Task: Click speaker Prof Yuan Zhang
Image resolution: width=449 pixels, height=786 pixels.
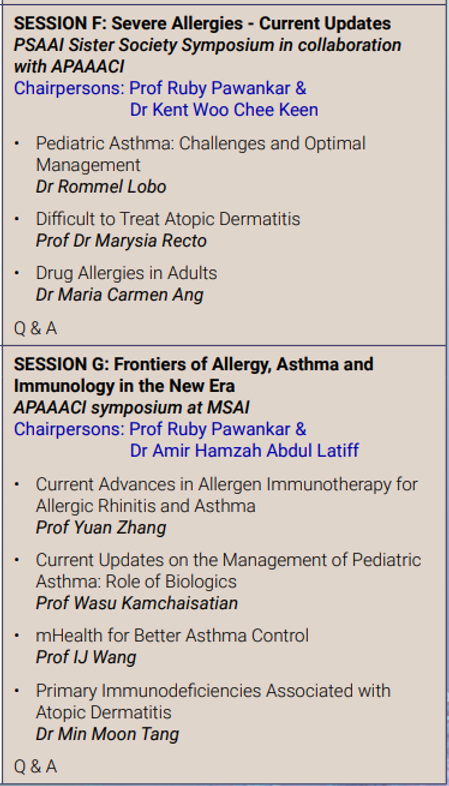Action: pyautogui.click(x=101, y=527)
